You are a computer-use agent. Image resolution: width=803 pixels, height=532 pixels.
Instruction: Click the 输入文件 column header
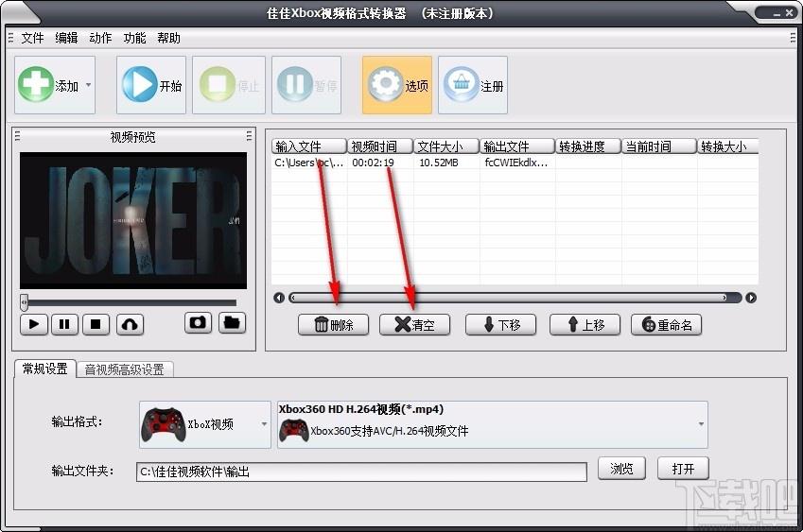pos(309,146)
